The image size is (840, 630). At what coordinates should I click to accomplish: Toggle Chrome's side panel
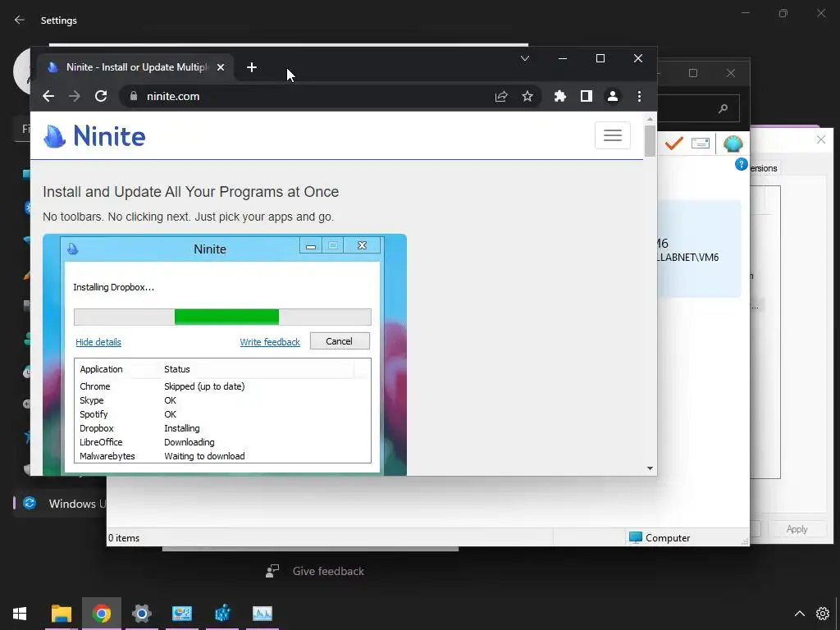point(586,97)
